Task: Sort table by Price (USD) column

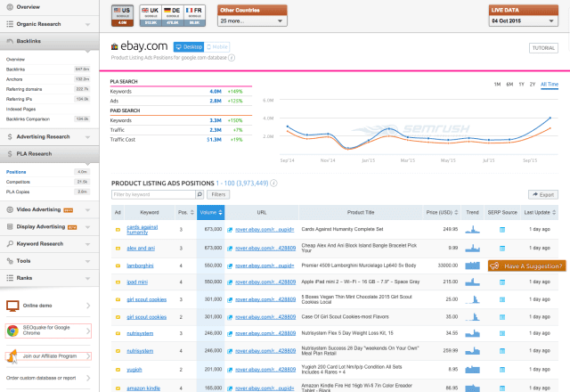Action: 442,212
